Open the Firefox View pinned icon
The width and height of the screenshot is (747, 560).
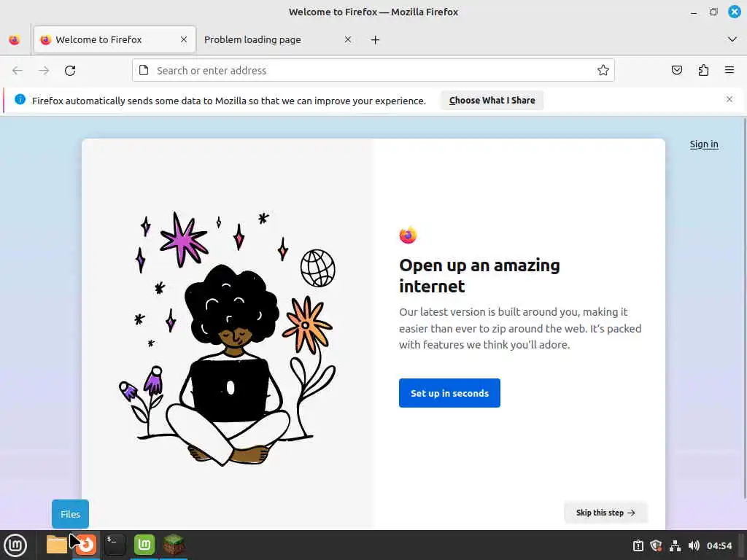(15, 39)
